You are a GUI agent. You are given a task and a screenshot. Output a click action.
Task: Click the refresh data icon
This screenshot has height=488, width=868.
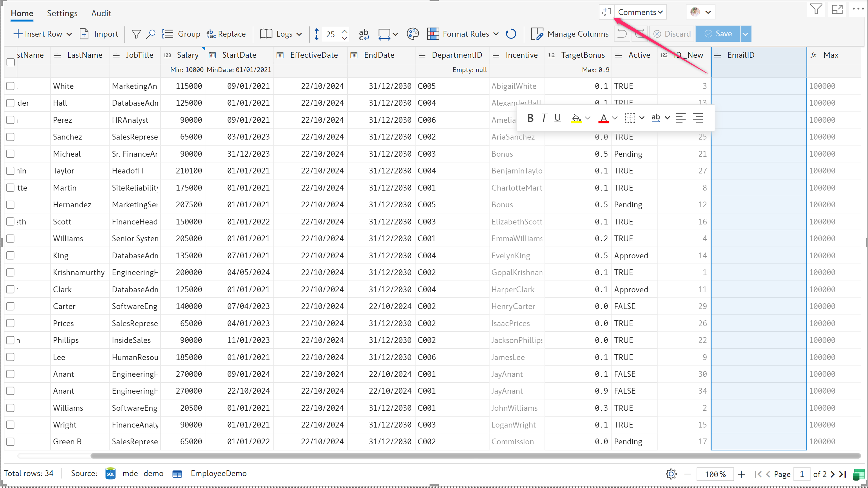pyautogui.click(x=511, y=34)
